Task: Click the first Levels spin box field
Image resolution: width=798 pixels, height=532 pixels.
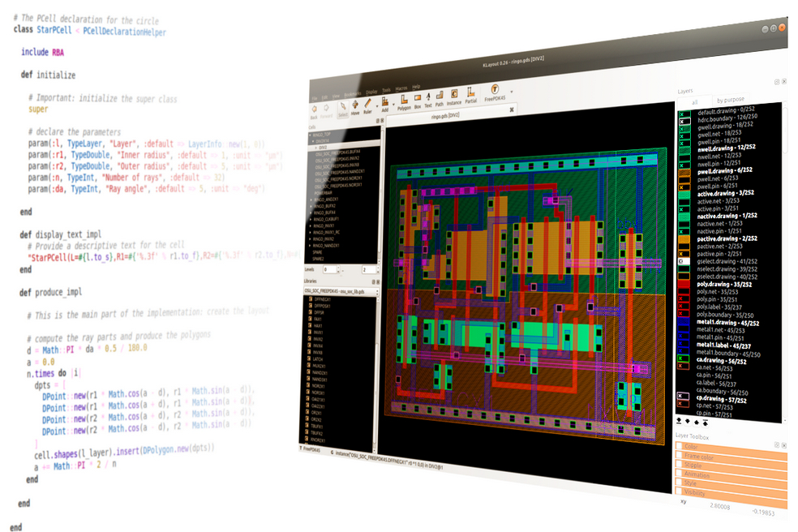Action: click(x=331, y=269)
